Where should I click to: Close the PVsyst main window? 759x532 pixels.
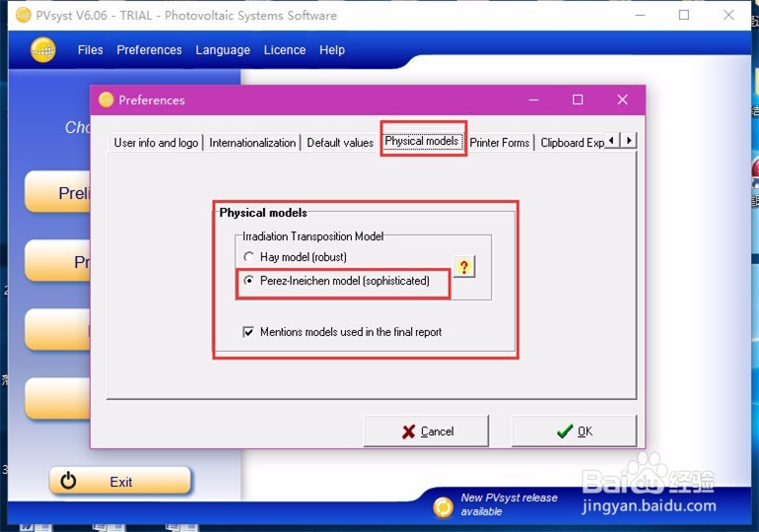point(728,15)
